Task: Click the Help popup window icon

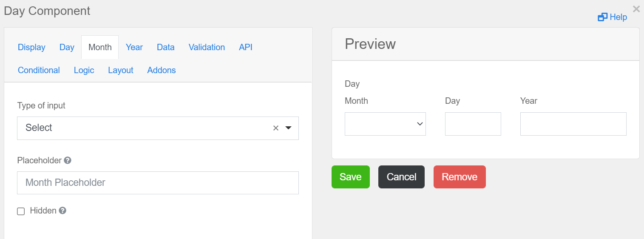Action: tap(602, 17)
